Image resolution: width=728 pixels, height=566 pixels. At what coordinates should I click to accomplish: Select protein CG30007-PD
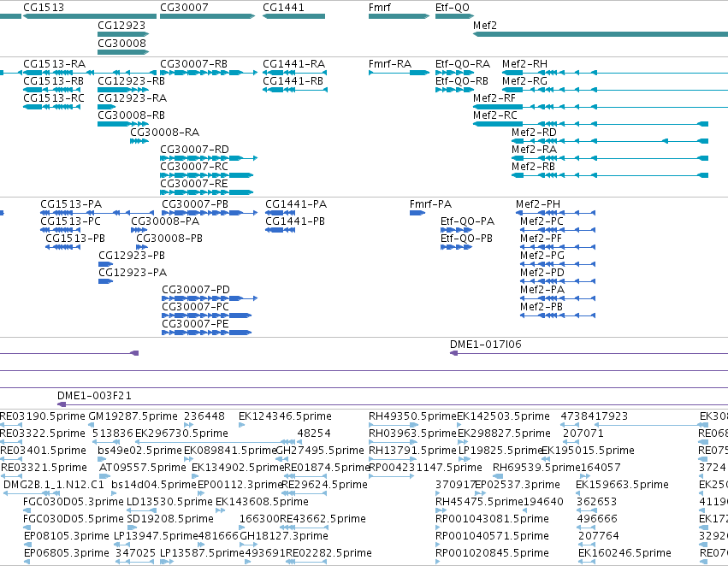(x=196, y=290)
